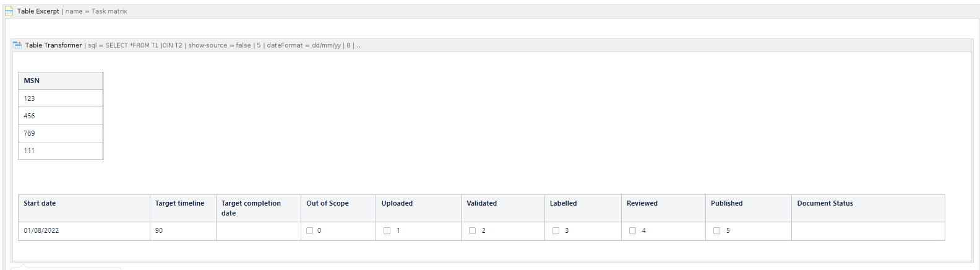Check the Validated checkbox 2
This screenshot has width=980, height=270.
pyautogui.click(x=473, y=231)
